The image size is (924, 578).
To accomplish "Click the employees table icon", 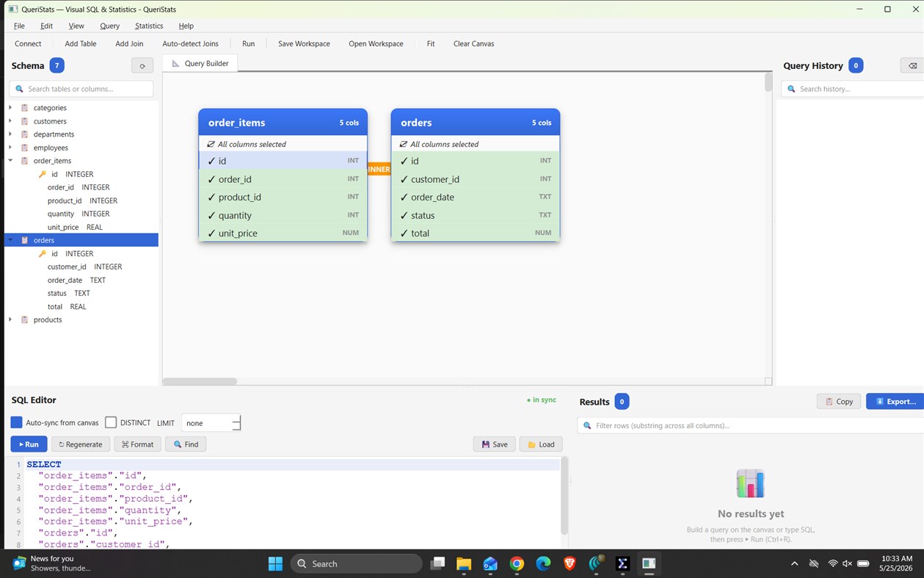I will point(25,148).
